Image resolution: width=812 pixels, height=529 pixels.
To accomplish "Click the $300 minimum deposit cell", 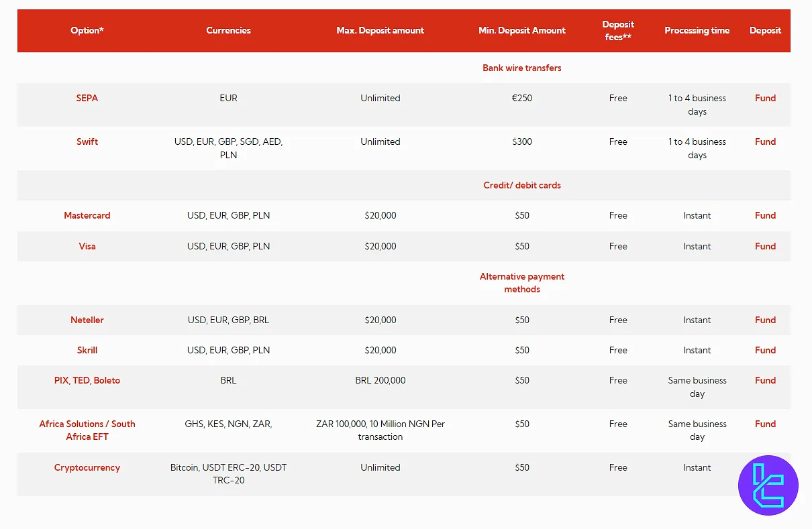I will (522, 141).
